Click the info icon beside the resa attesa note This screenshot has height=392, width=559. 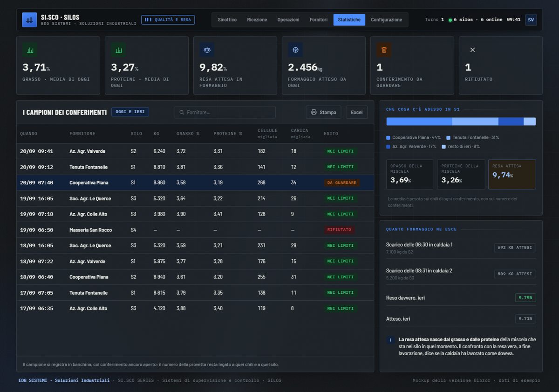[x=390, y=340]
